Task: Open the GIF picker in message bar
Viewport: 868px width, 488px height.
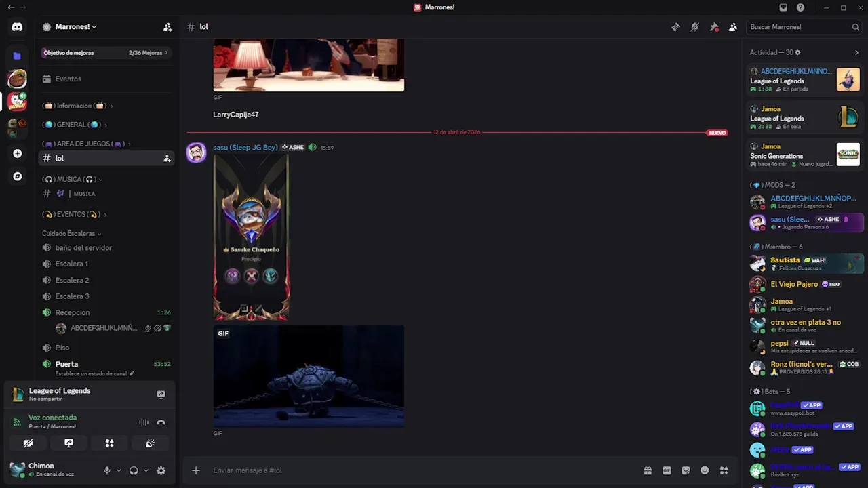Action: 667,470
